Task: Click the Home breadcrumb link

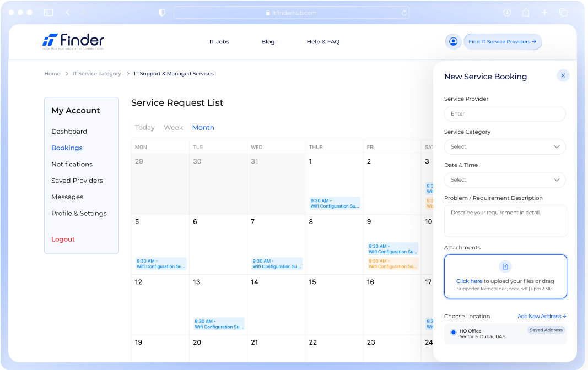Action: tap(52, 74)
